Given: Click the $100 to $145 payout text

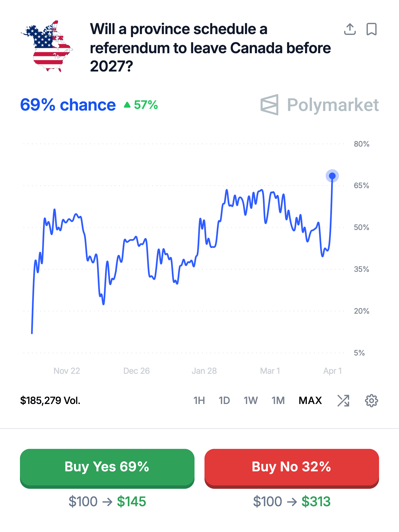Looking at the screenshot, I should [107, 502].
